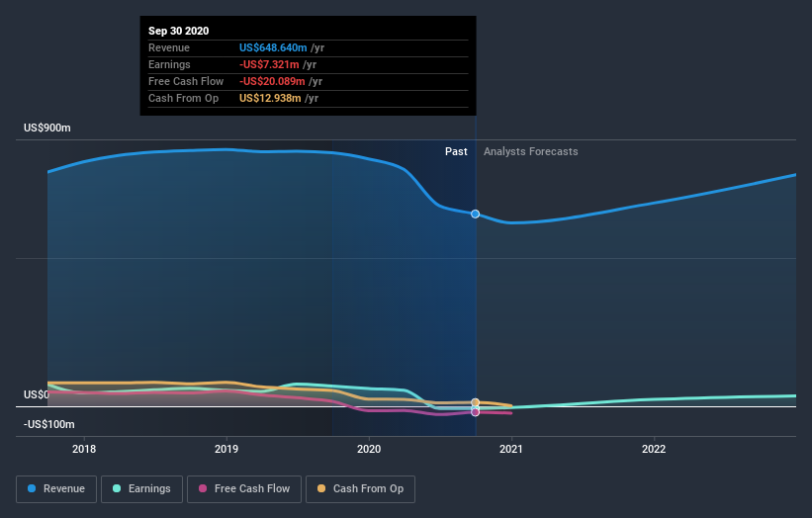Click the -US$20.089m free cash flow value
812x518 pixels.
coord(272,81)
